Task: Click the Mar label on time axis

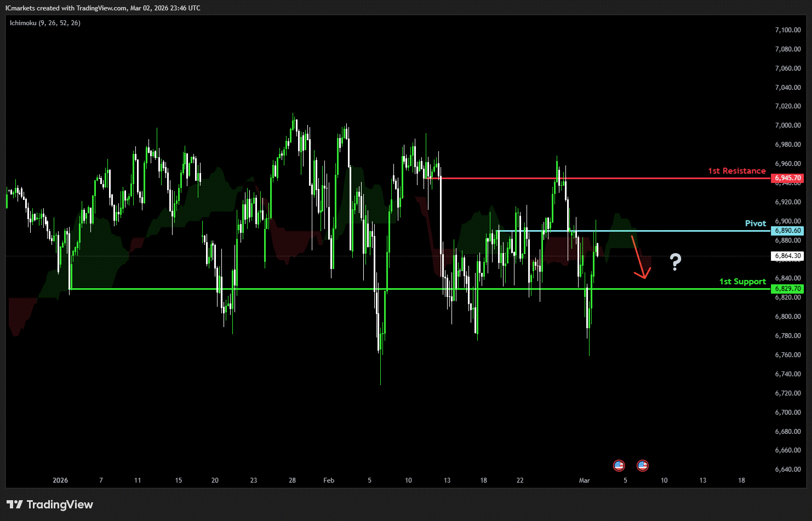Action: coord(585,480)
